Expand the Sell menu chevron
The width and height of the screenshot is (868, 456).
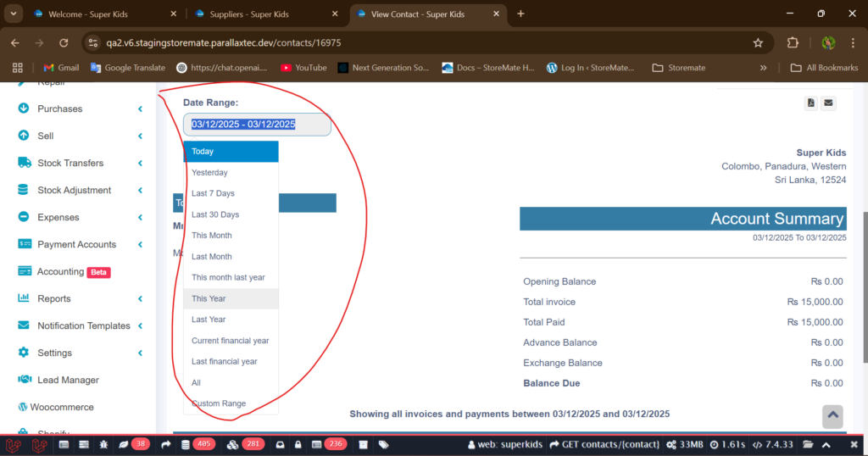pos(140,136)
